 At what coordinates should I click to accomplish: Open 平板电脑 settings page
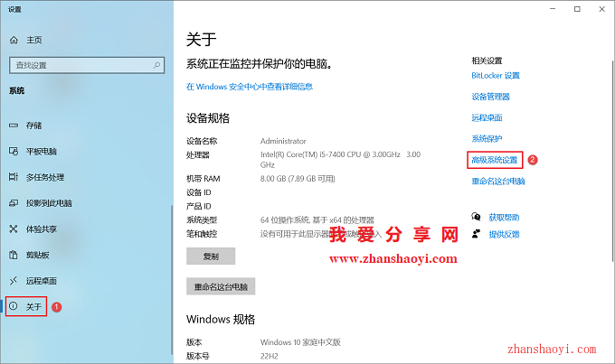pos(42,151)
